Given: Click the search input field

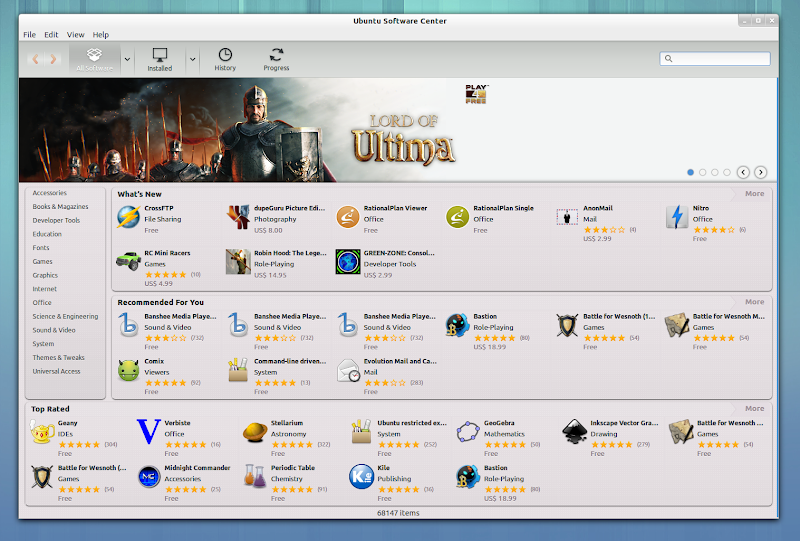Looking at the screenshot, I should click(x=718, y=59).
